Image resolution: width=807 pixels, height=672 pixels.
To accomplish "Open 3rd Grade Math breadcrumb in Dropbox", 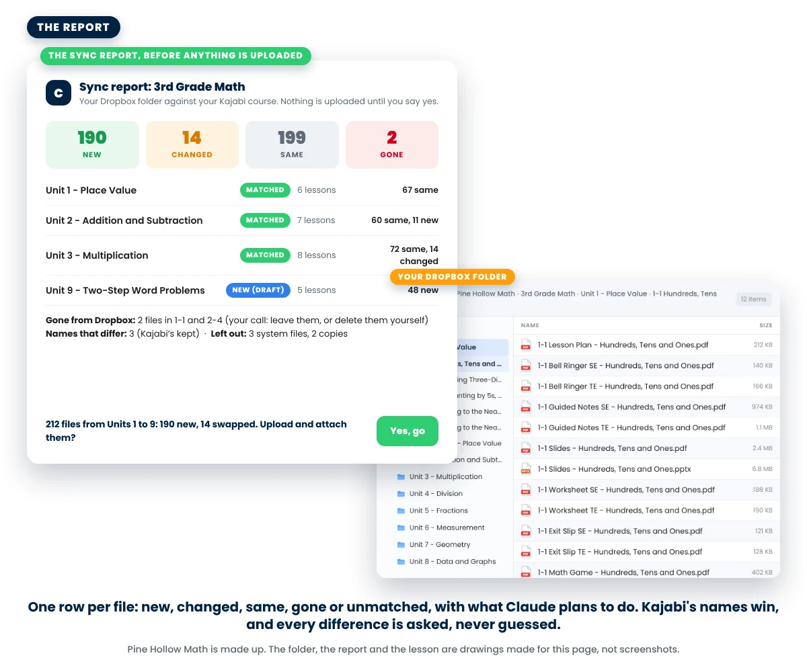I will 548,294.
